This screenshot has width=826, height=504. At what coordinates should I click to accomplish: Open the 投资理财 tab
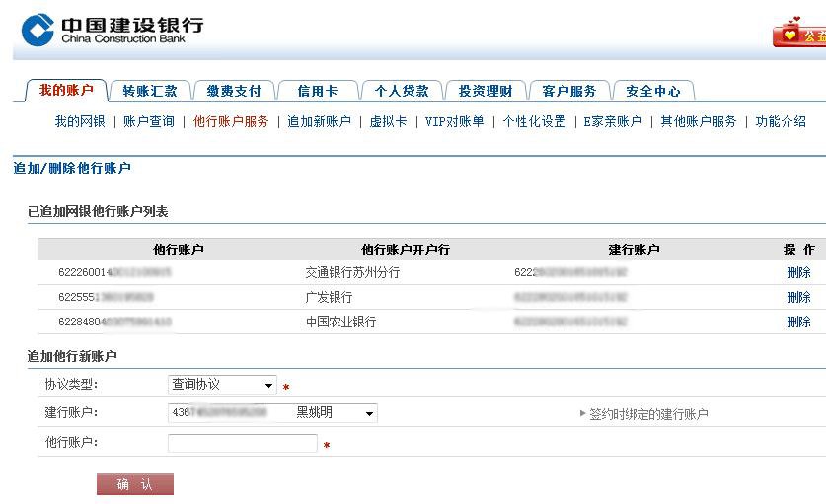[486, 91]
